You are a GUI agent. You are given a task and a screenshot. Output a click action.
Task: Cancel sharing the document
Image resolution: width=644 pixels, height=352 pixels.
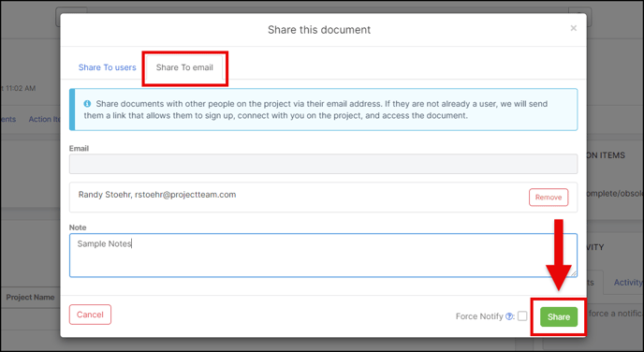click(90, 315)
